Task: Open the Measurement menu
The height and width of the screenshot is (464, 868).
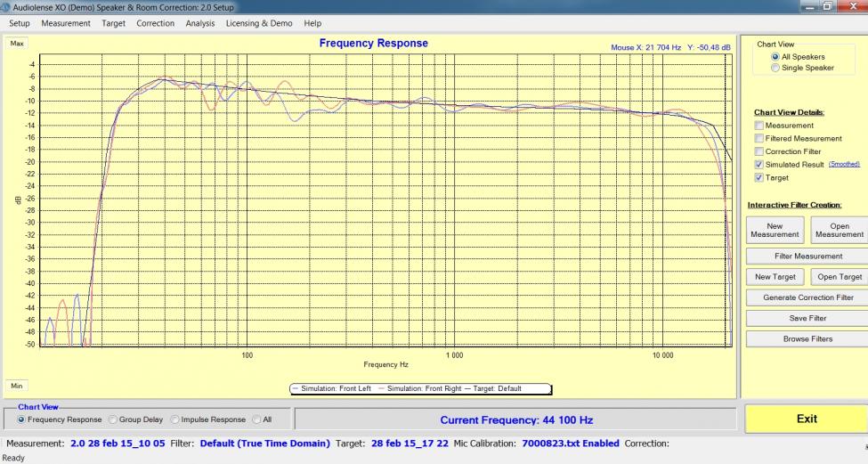Action: pyautogui.click(x=65, y=23)
